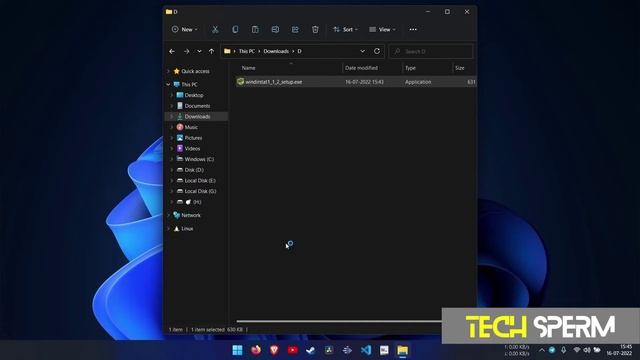Screen dimensions: 640x360
Task: Click the windirstat setup file icon
Action: tap(240, 82)
